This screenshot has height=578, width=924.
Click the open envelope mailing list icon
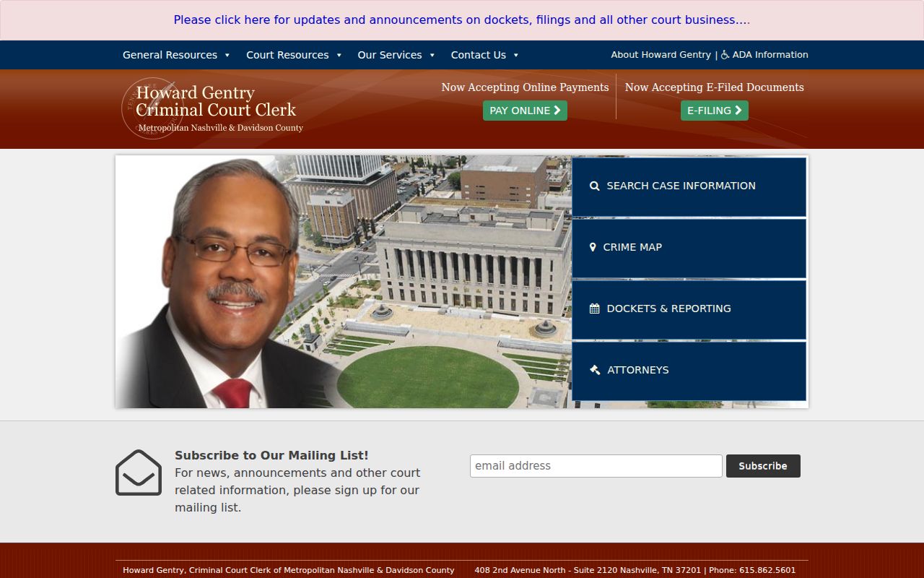139,473
